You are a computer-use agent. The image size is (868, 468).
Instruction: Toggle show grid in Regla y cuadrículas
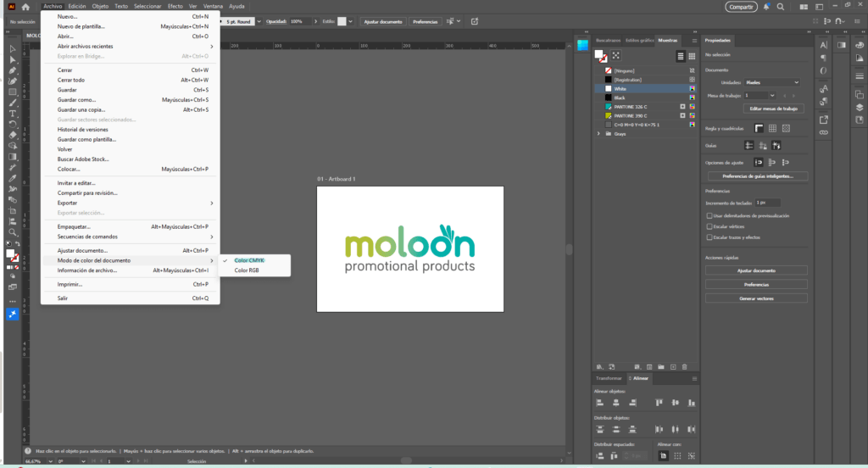point(772,129)
